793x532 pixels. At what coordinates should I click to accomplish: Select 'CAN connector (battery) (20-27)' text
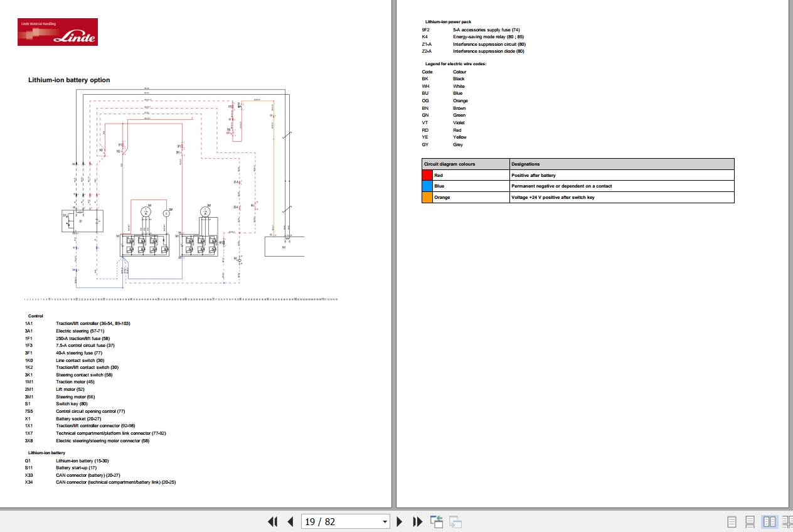pos(88,475)
